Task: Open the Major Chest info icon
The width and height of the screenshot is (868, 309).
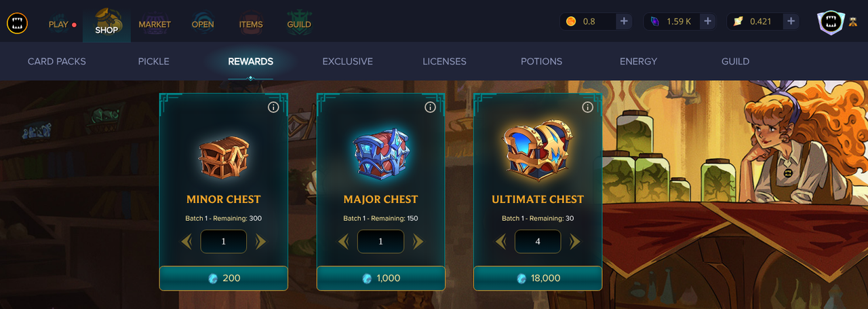Action: pos(430,107)
